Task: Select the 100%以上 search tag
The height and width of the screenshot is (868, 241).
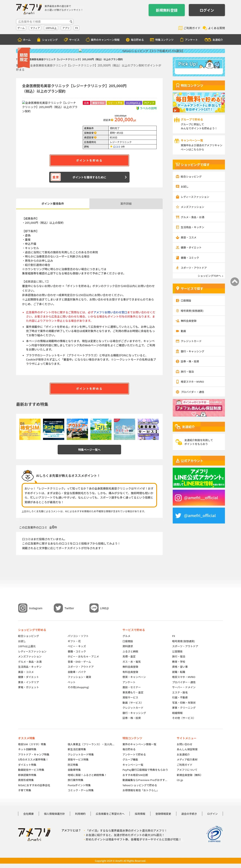Action: pyautogui.click(x=51, y=28)
